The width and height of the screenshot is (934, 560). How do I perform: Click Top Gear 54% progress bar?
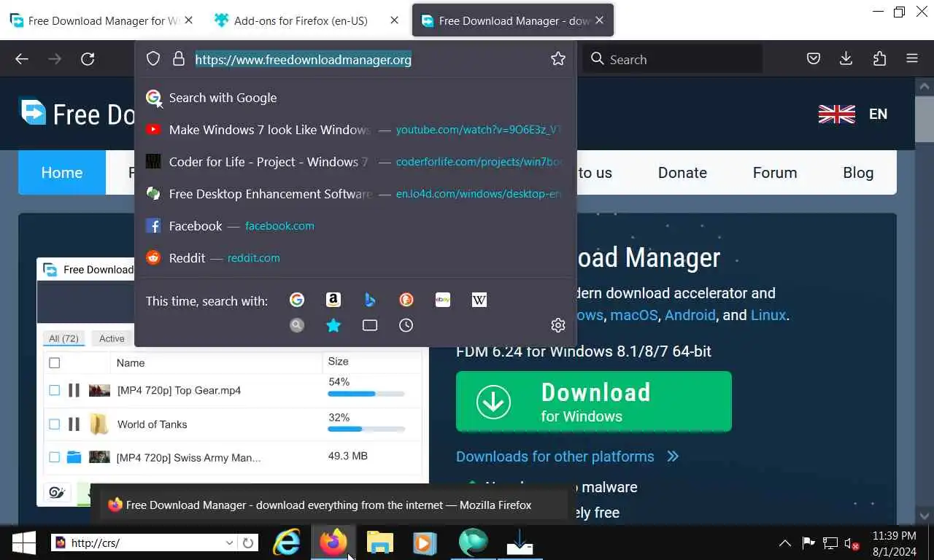tap(366, 394)
